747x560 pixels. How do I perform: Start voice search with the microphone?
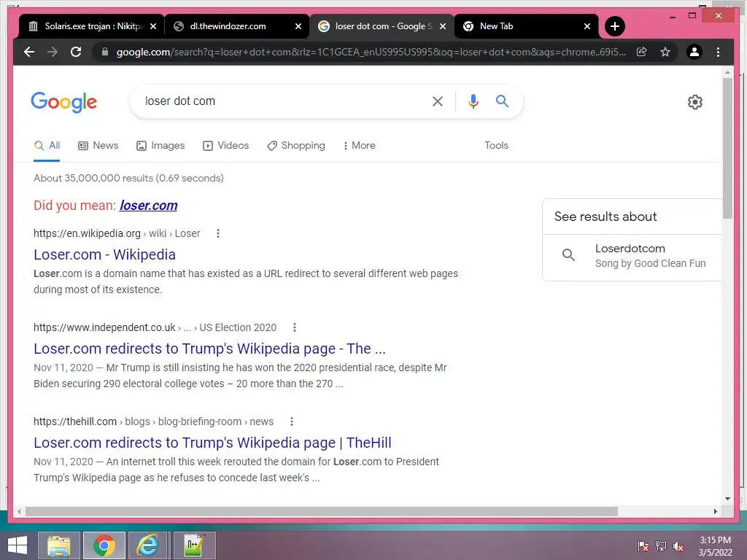tap(473, 101)
